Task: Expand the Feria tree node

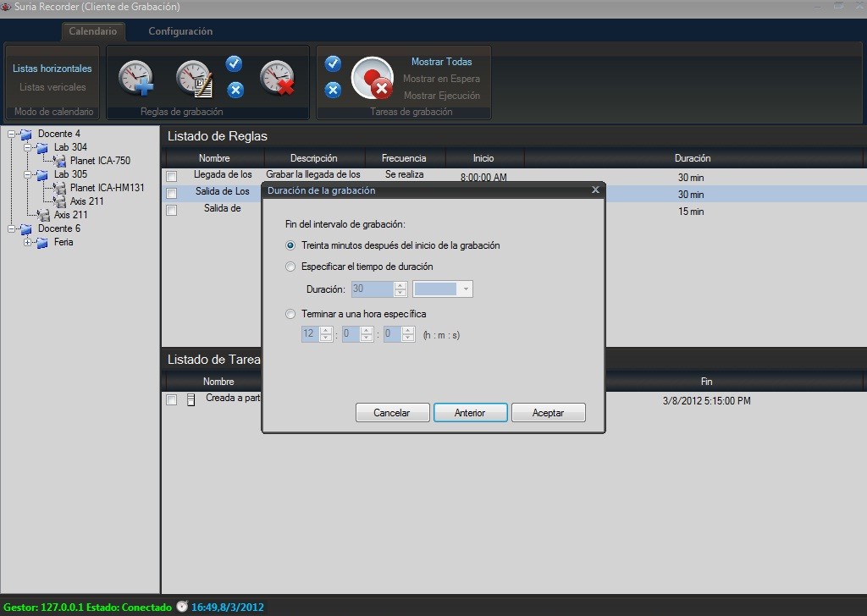Action: click(28, 243)
